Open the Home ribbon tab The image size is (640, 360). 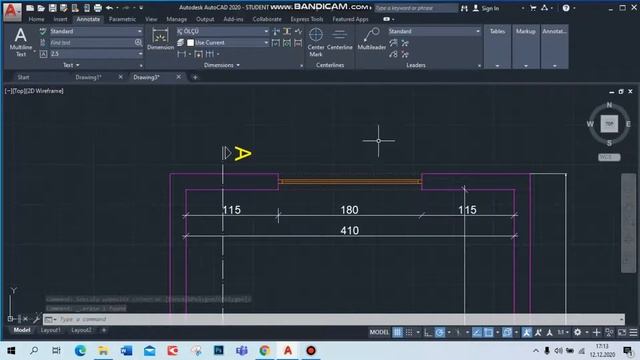[36, 19]
